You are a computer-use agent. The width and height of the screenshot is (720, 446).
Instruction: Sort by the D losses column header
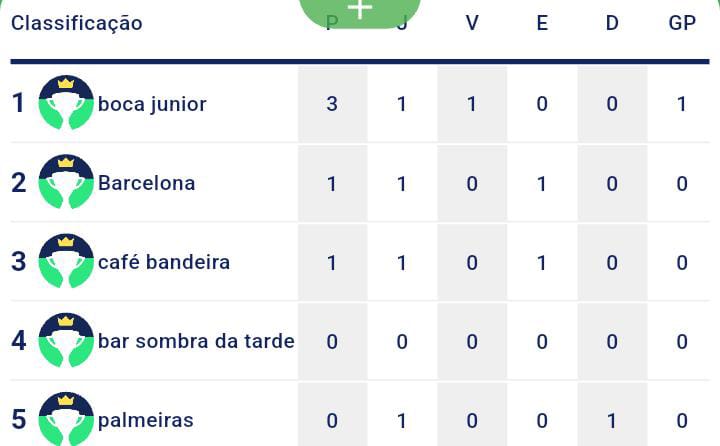pos(612,23)
